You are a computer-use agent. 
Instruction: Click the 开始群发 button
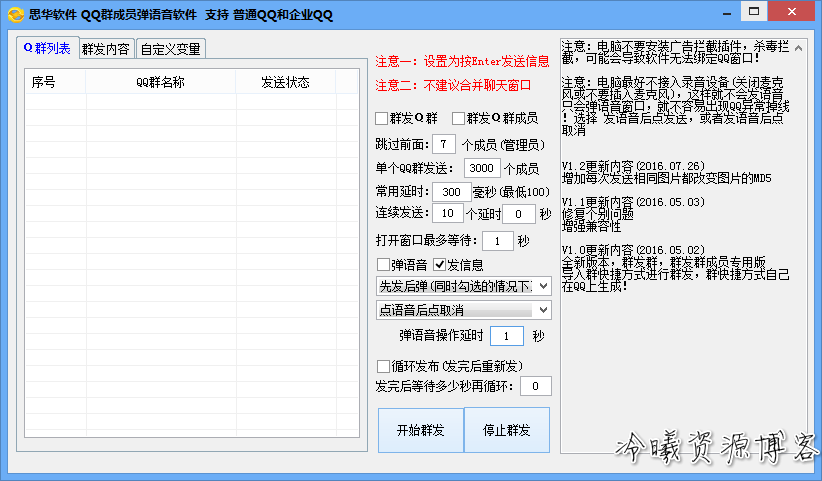pyautogui.click(x=420, y=430)
